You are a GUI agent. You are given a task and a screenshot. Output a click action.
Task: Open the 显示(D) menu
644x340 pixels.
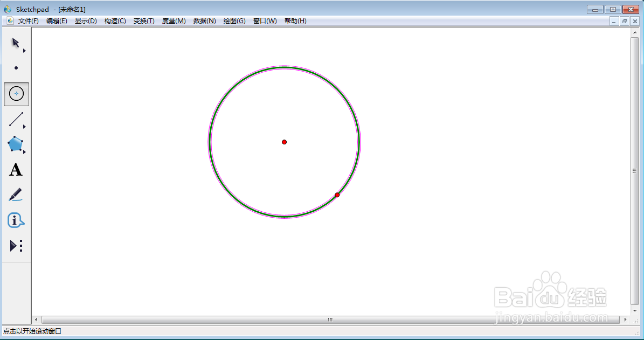tap(86, 21)
